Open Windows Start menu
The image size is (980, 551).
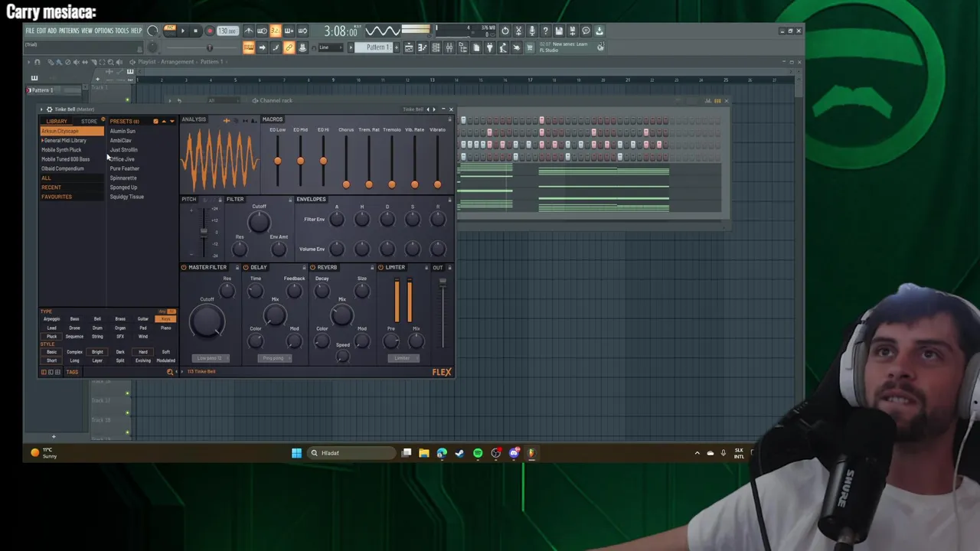click(296, 453)
